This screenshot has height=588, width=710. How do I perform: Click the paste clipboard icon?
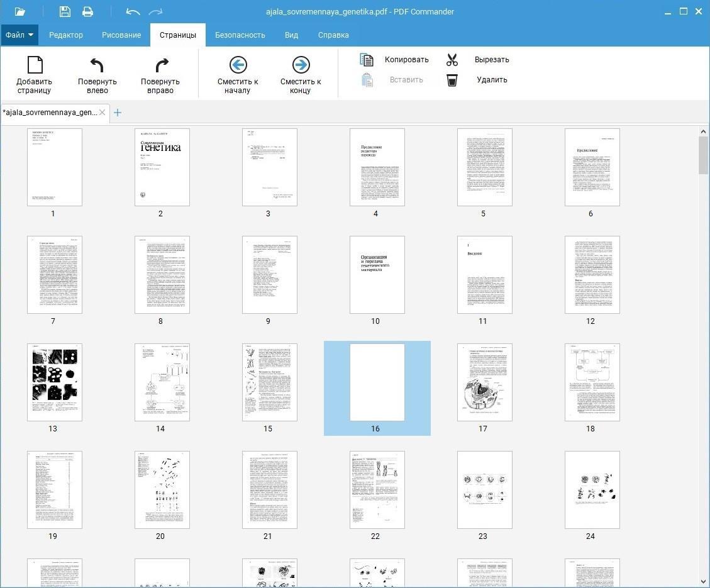pos(367,80)
